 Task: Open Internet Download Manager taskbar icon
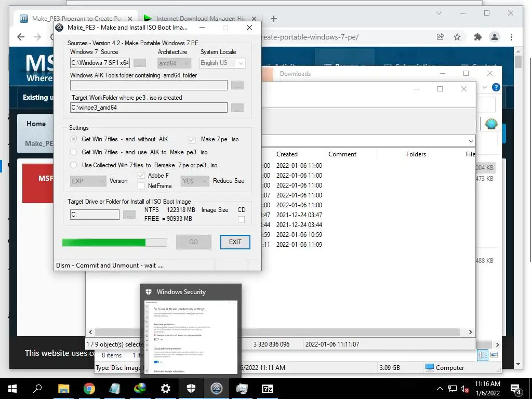click(140, 389)
